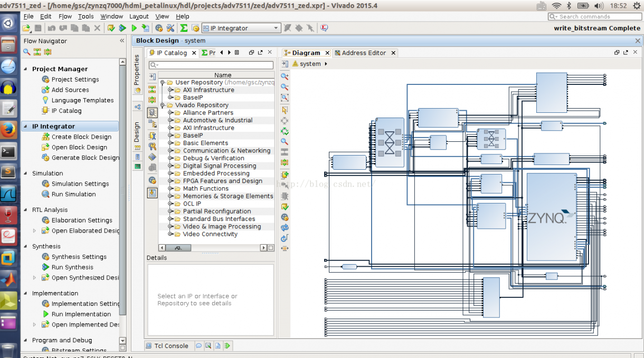Click Zoom Fit icon in Diagram toolbar

285,98
